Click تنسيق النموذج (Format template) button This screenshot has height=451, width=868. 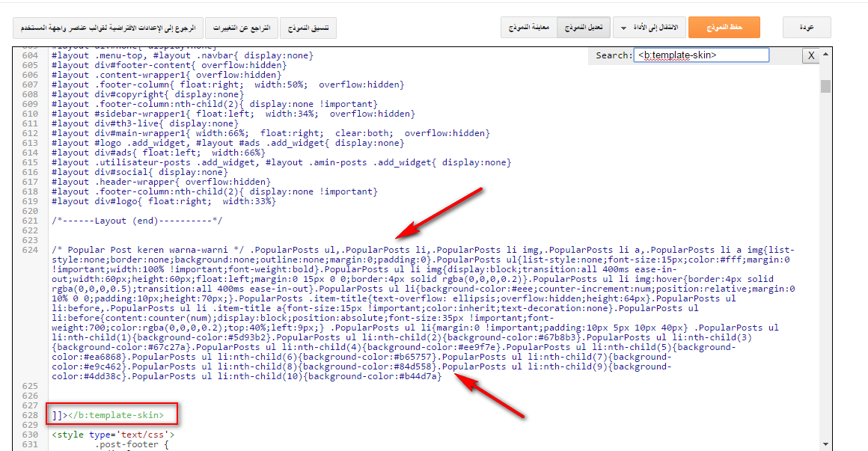[x=308, y=28]
